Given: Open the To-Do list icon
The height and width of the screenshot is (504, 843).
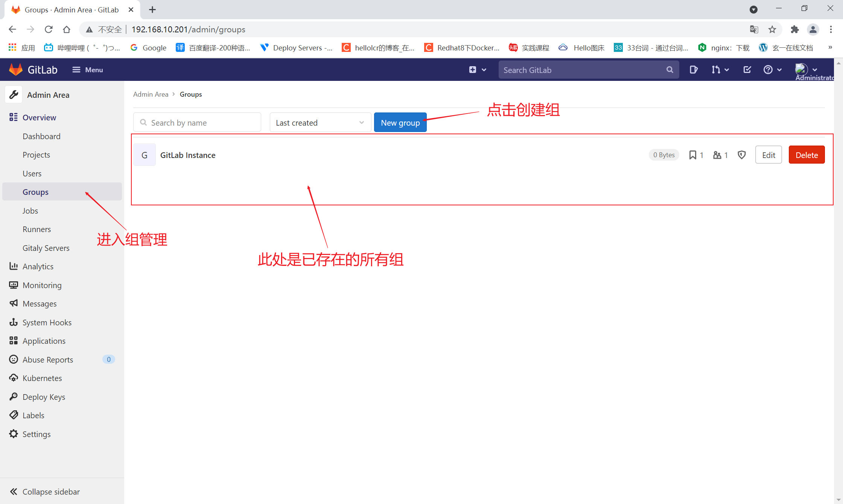Looking at the screenshot, I should click(747, 70).
